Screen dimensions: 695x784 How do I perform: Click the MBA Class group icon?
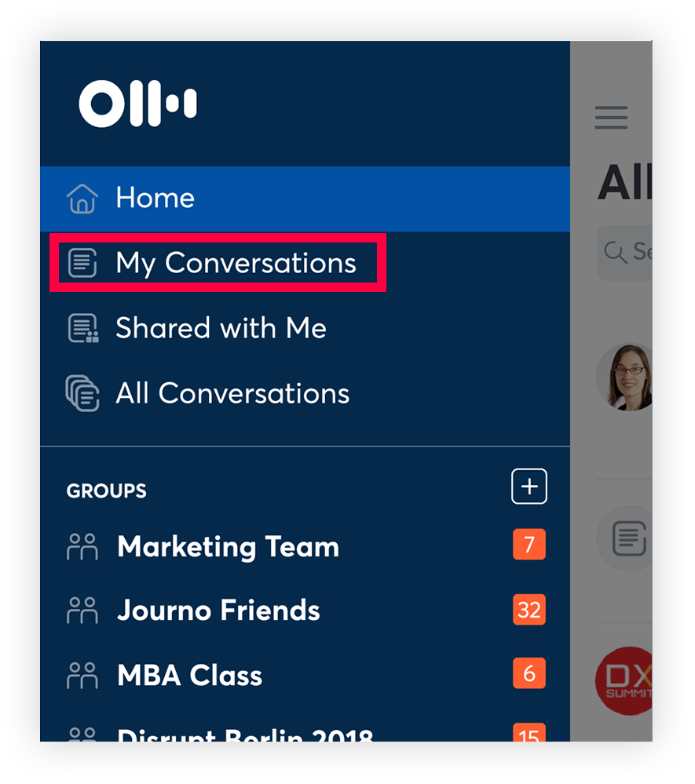coord(82,676)
